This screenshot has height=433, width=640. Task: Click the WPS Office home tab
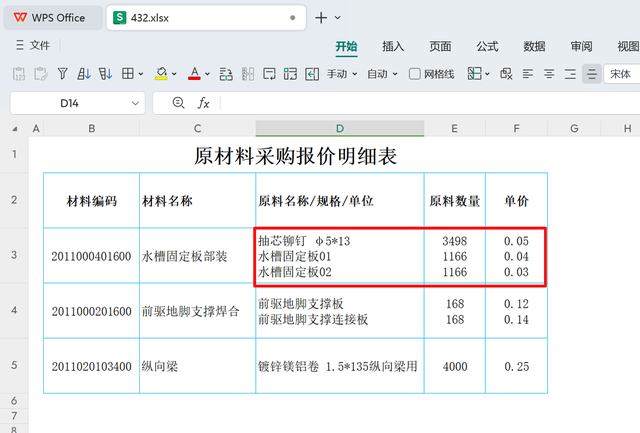coord(53,18)
